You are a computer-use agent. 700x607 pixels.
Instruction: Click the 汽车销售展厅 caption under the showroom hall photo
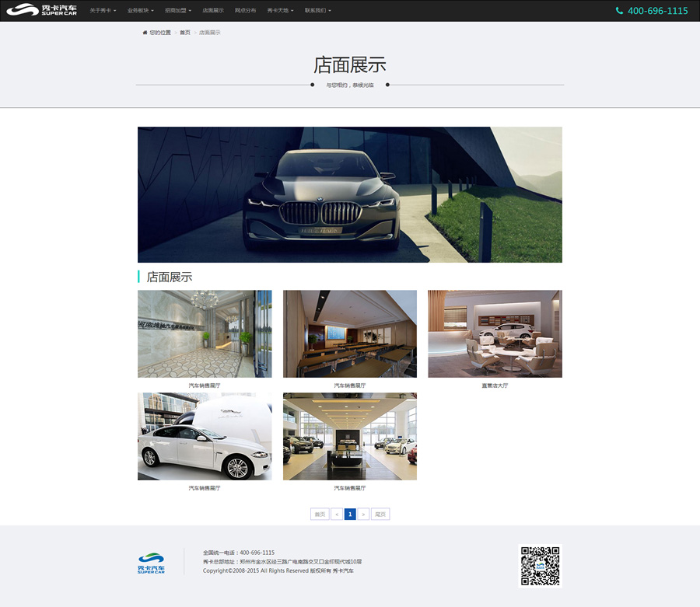click(x=349, y=488)
